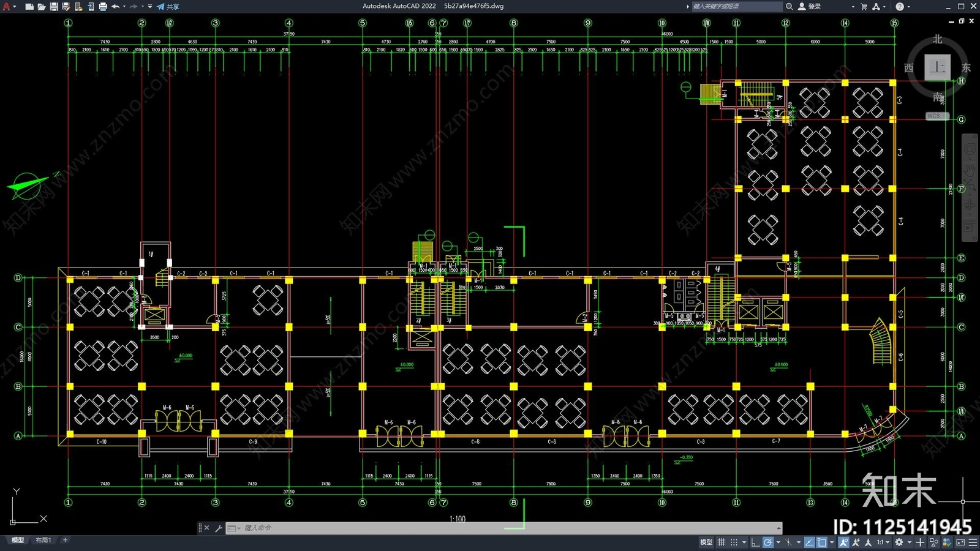This screenshot has height=551, width=980.
Task: Click the full navigation wheel on navigation bar
Action: pyautogui.click(x=970, y=149)
